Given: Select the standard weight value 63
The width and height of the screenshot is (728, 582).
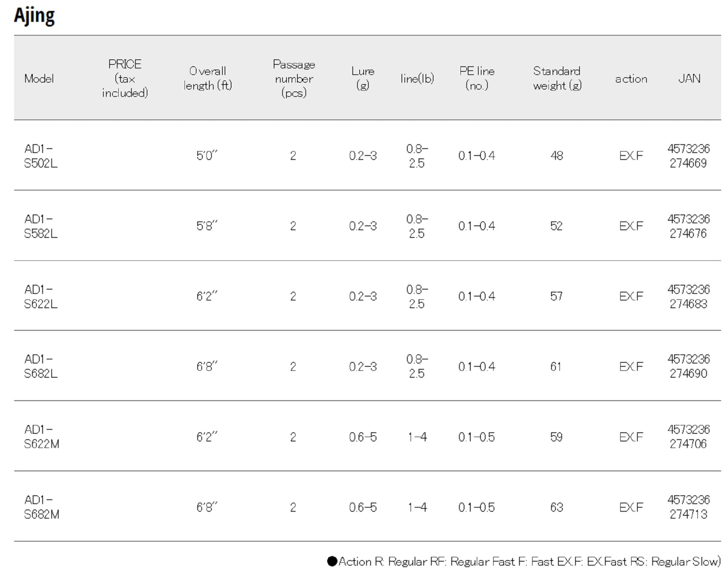Looking at the screenshot, I should [x=557, y=507].
